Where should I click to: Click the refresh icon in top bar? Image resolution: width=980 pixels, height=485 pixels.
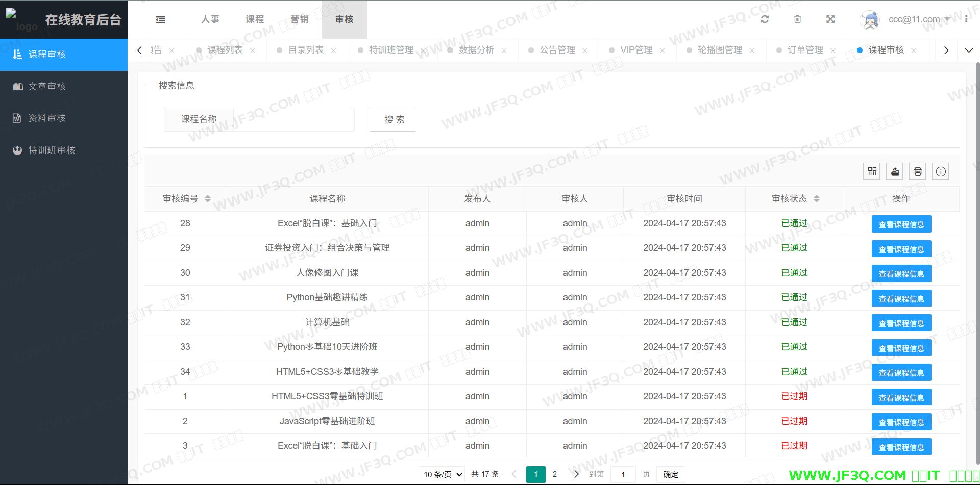click(765, 19)
